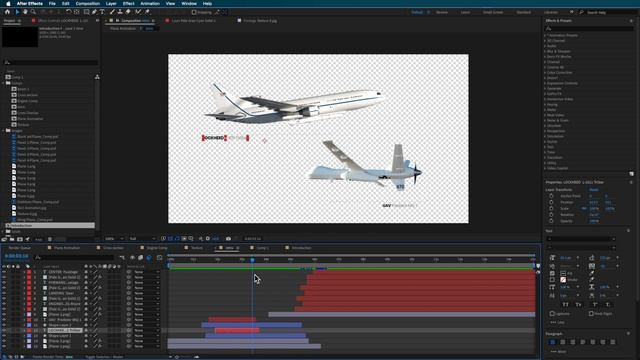640x360 pixels.
Task: Expand layer 10 GNV Predator properties
Action: tap(24, 320)
